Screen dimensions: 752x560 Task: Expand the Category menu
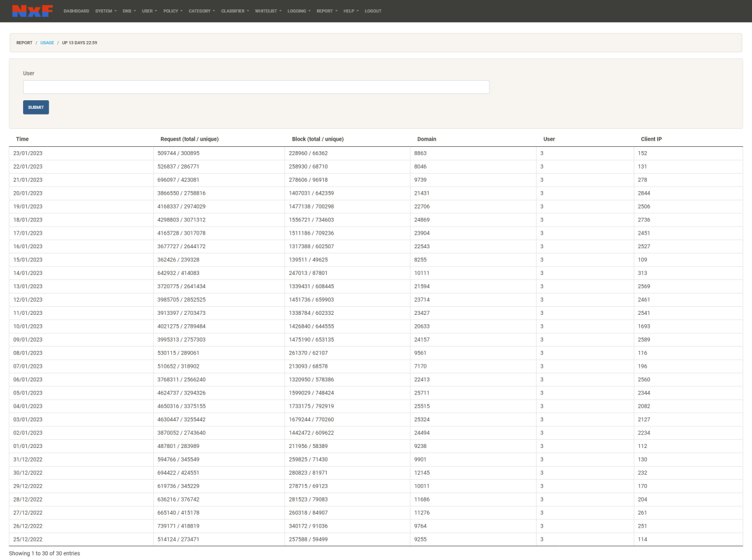pos(202,11)
